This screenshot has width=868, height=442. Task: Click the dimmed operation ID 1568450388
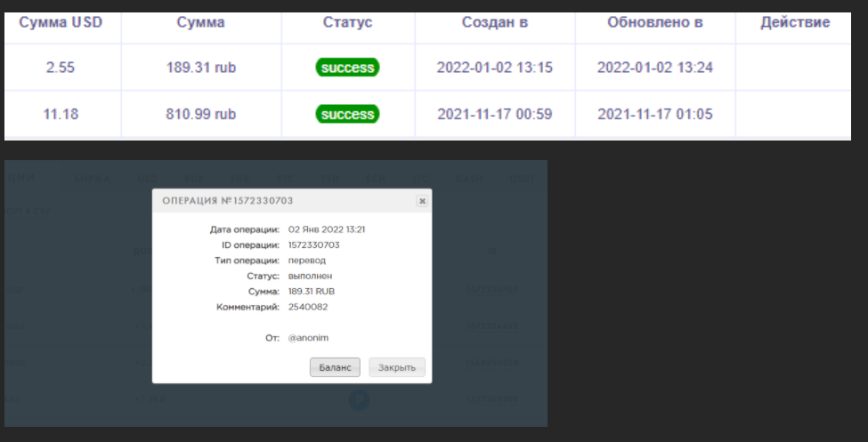coord(492,363)
